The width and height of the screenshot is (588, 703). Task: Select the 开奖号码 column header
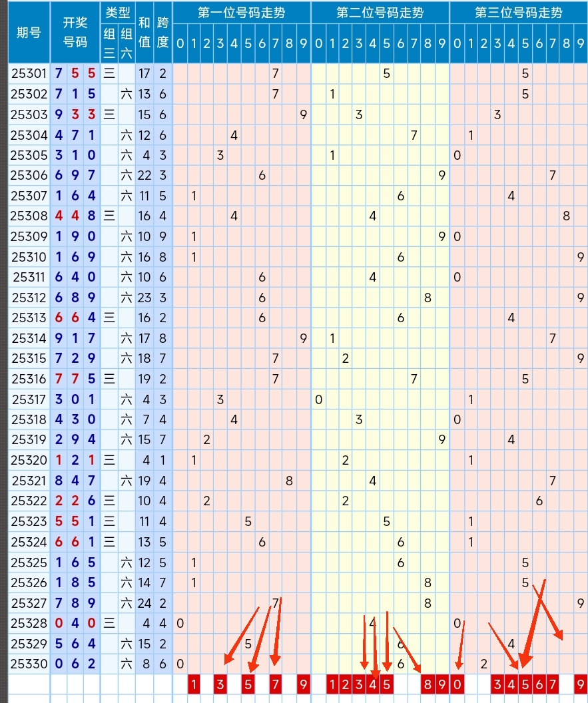[75, 32]
